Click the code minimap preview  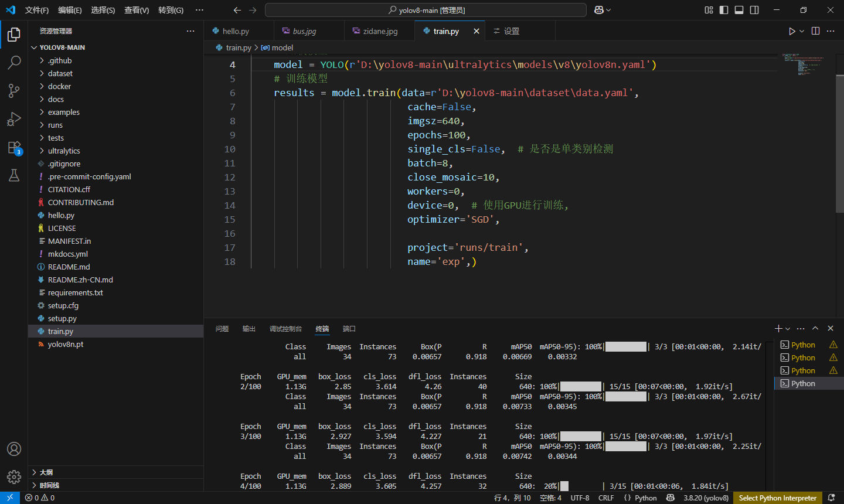(803, 63)
